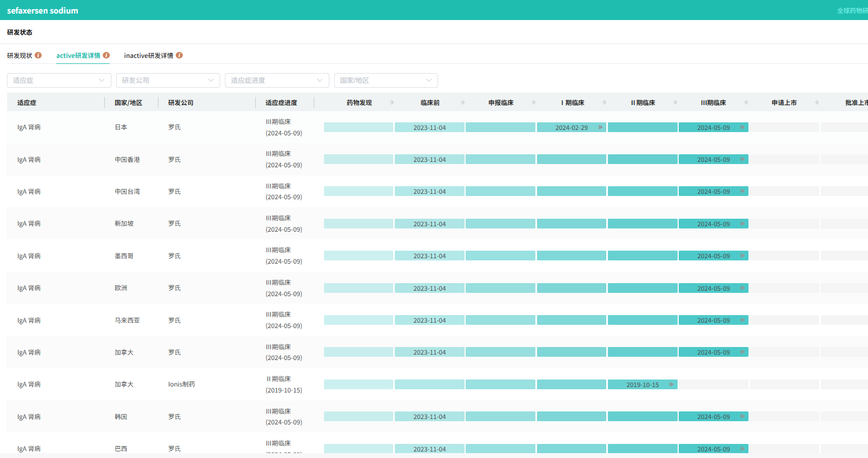
Task: Open the 适应症 filter dropdown
Action: tap(59, 80)
